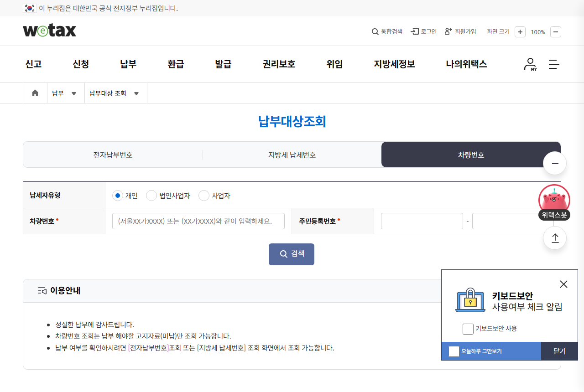Screen dimensions: 584x392
Task: Open the hamburger full menu icon
Action: click(x=554, y=64)
